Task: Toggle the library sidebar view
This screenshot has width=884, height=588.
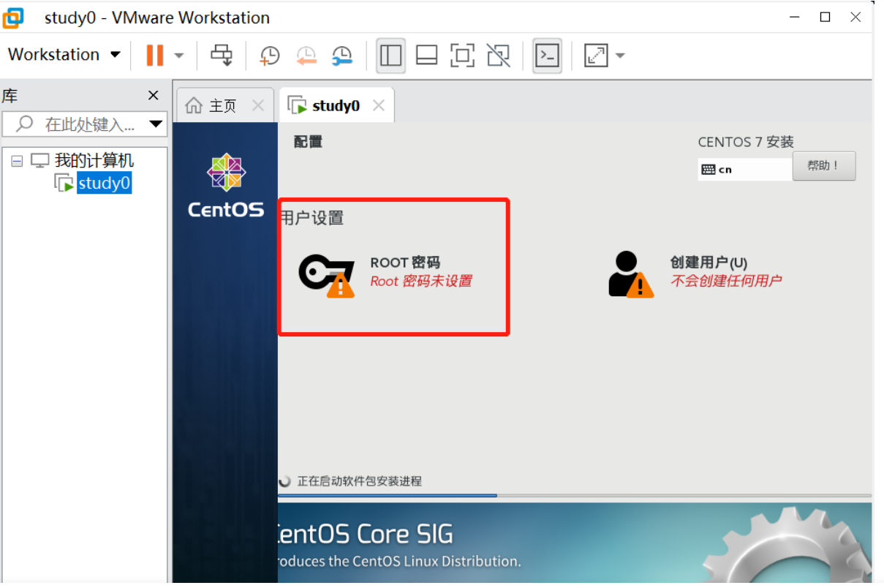Action: pyautogui.click(x=391, y=56)
